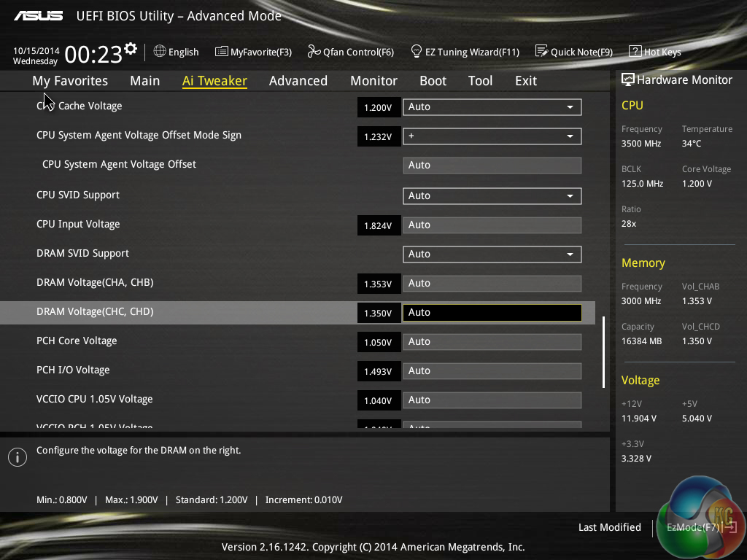The height and width of the screenshot is (560, 747).
Task: Switch to the Boot tab
Action: point(433,80)
